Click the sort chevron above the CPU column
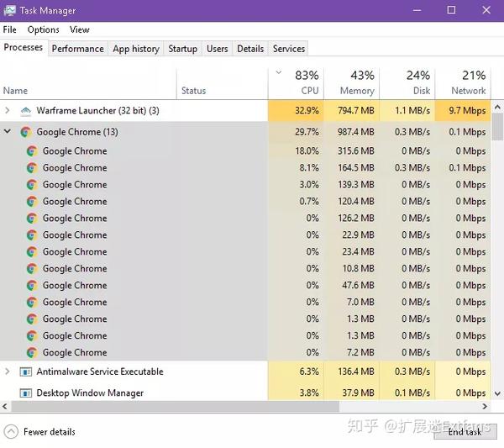Viewport: 504px width, 448px height. click(x=279, y=72)
